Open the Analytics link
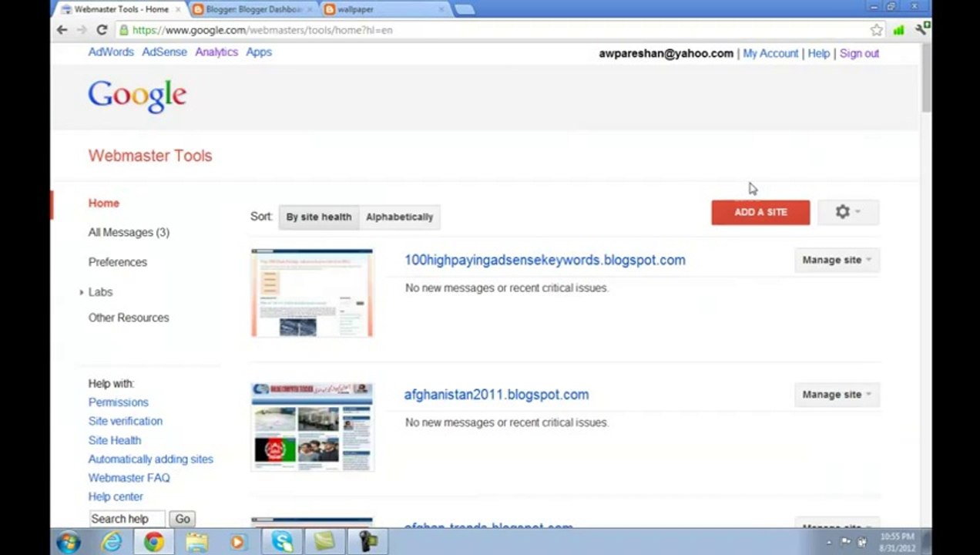 pos(216,52)
